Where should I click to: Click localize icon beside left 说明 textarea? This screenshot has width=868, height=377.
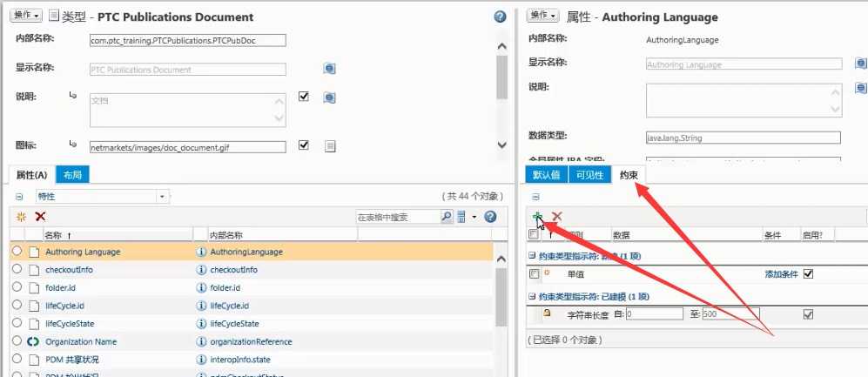(x=330, y=98)
